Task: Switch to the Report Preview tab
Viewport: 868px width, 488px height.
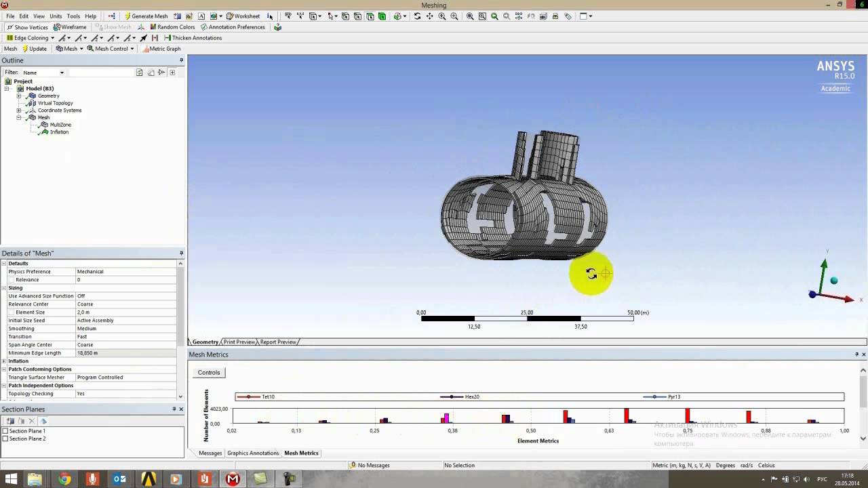Action: 278,342
